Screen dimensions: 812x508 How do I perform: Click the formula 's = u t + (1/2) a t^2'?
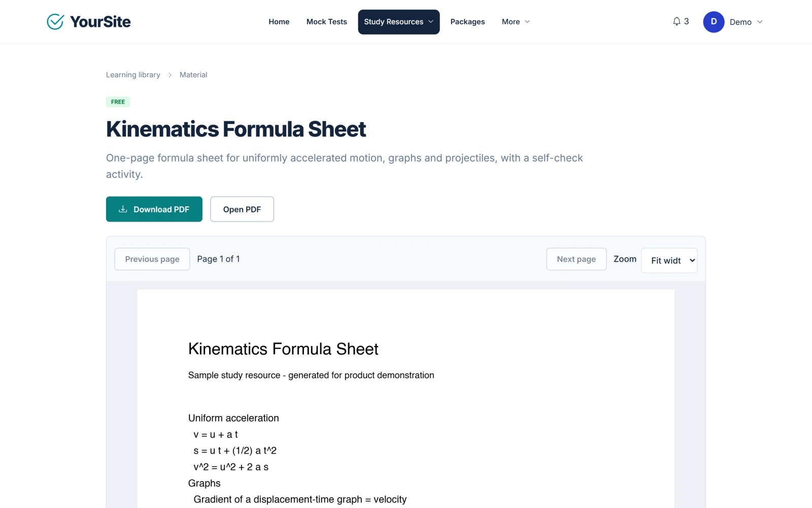point(235,451)
